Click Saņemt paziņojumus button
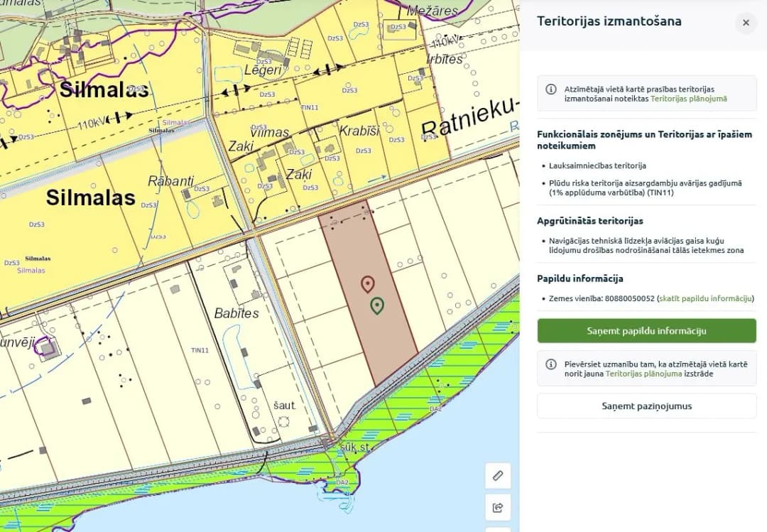 646,406
